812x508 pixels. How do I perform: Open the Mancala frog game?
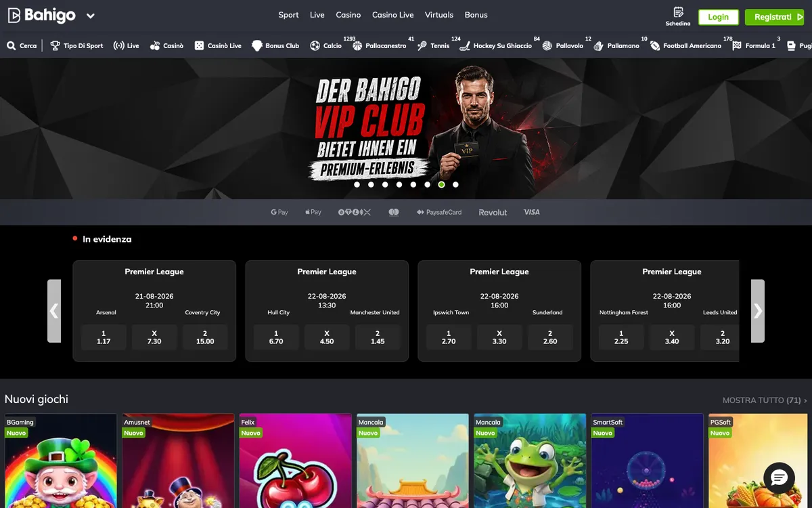(x=531, y=461)
